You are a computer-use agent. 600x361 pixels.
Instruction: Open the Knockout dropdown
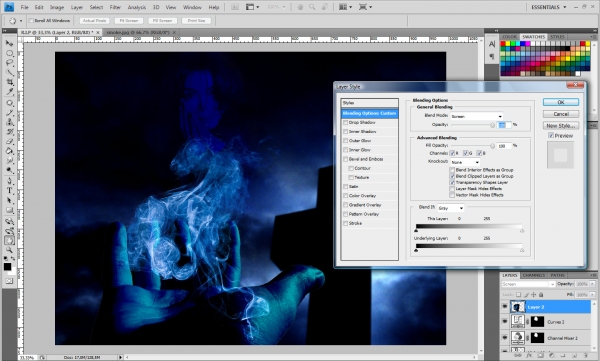pos(465,162)
